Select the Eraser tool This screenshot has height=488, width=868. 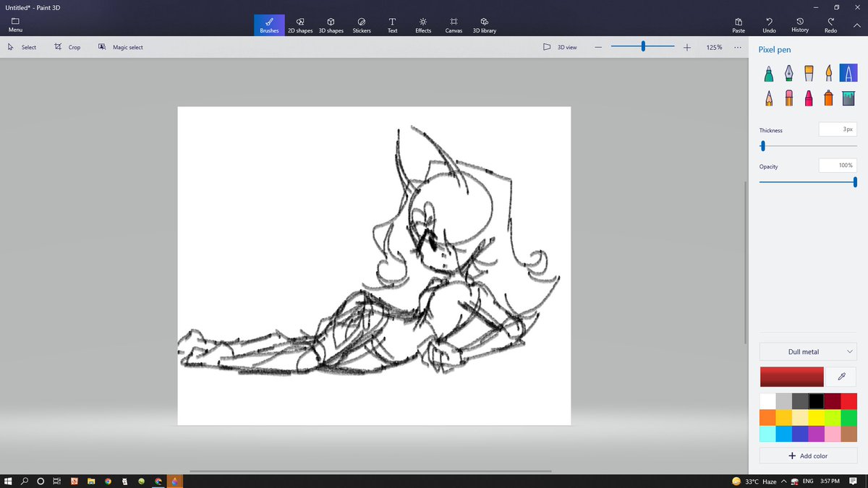(x=788, y=98)
